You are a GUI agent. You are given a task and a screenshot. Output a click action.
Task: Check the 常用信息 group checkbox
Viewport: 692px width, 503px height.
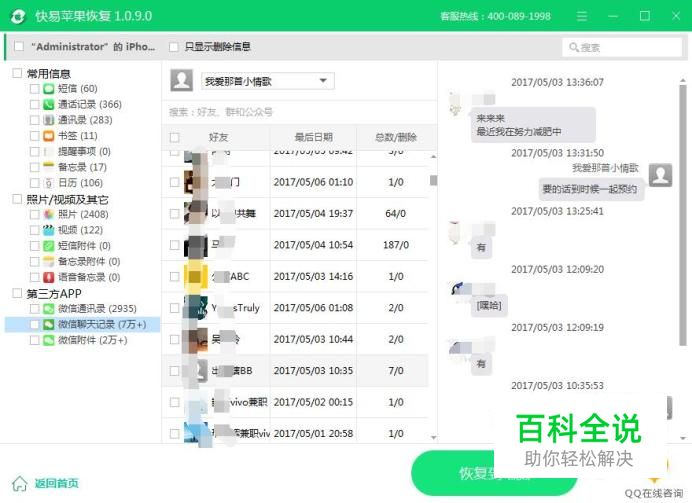click(17, 73)
